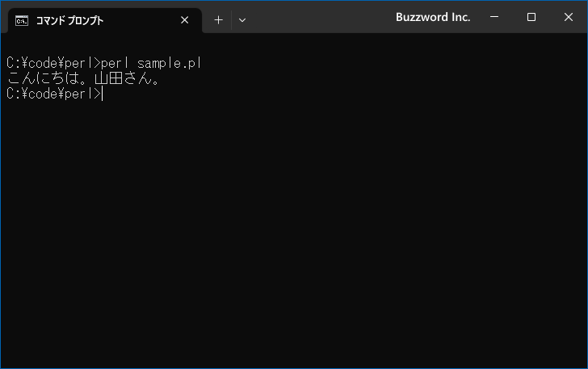The image size is (588, 369).
Task: Click the command prompt tab icon
Action: [22, 21]
